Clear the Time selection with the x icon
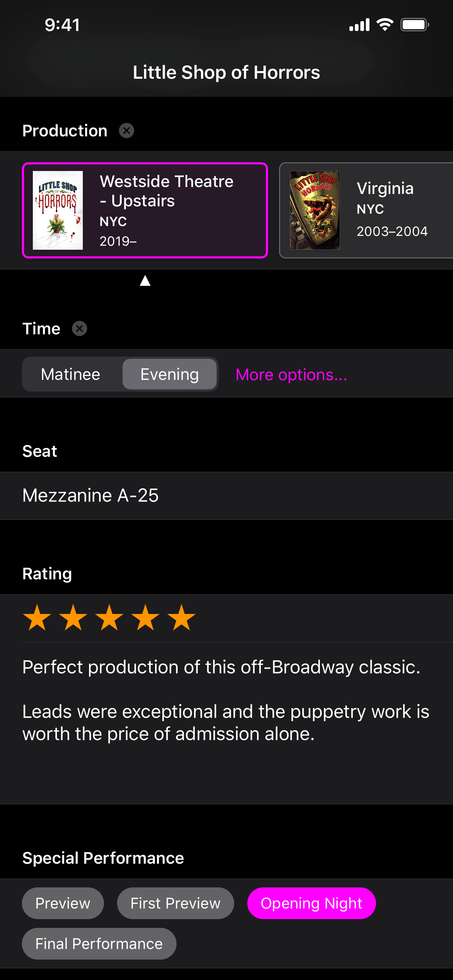 [80, 329]
